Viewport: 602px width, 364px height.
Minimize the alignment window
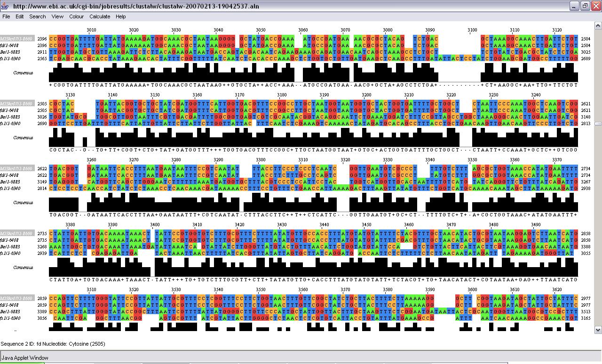click(574, 6)
